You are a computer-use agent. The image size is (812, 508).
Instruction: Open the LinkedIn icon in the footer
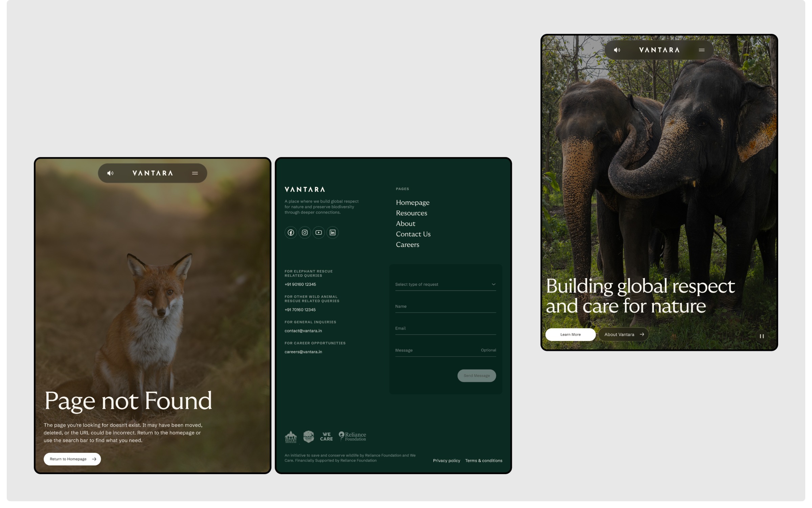333,232
